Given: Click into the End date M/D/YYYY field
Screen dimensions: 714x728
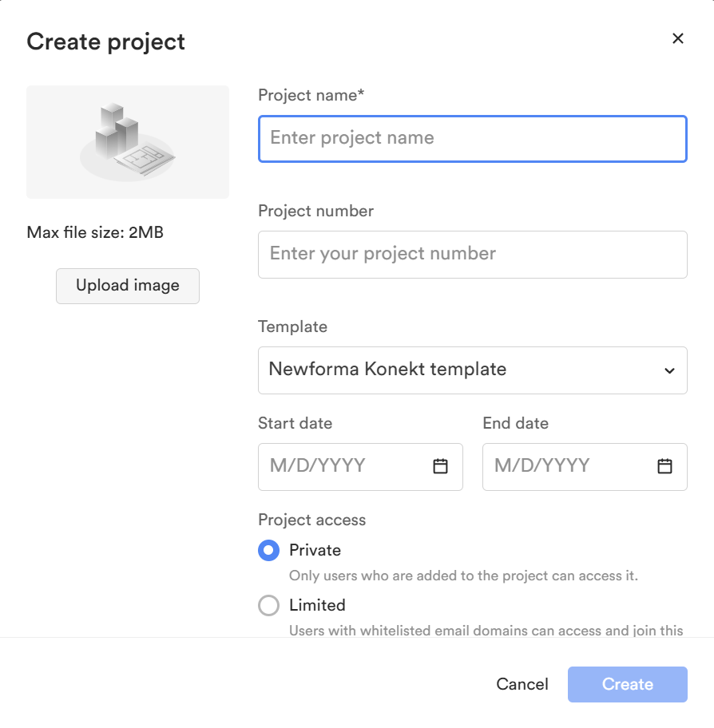Looking at the screenshot, I should coord(567,467).
